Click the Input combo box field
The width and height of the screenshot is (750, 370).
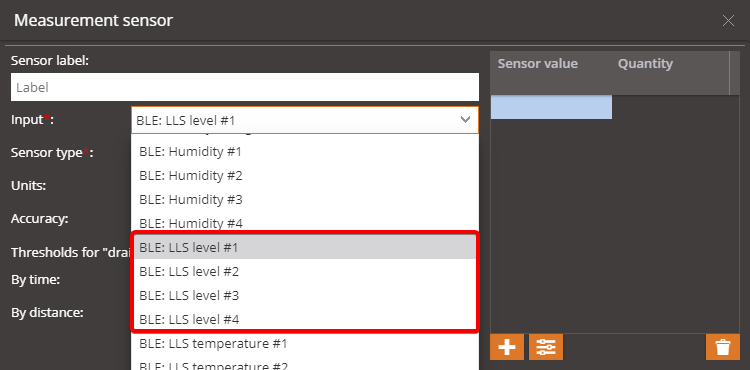click(304, 120)
